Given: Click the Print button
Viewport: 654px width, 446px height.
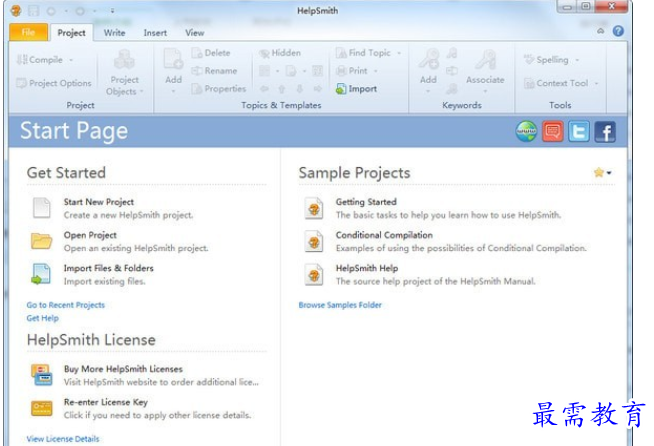Looking at the screenshot, I should 352,71.
